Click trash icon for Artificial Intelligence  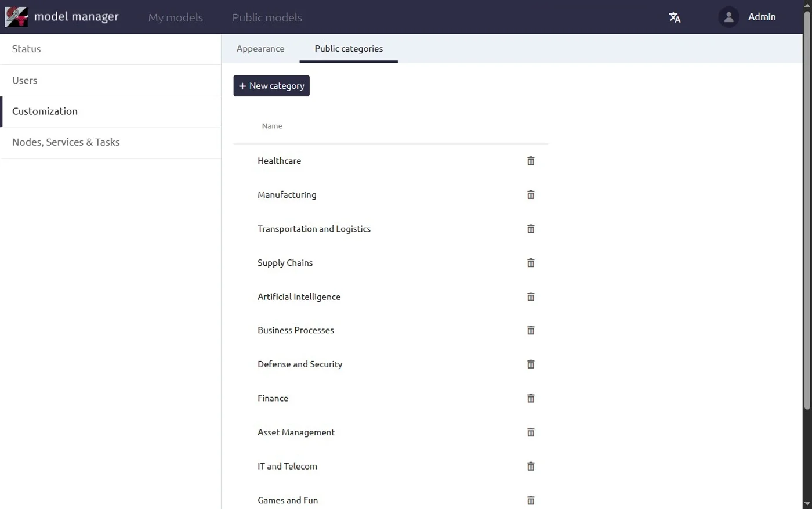pyautogui.click(x=530, y=297)
